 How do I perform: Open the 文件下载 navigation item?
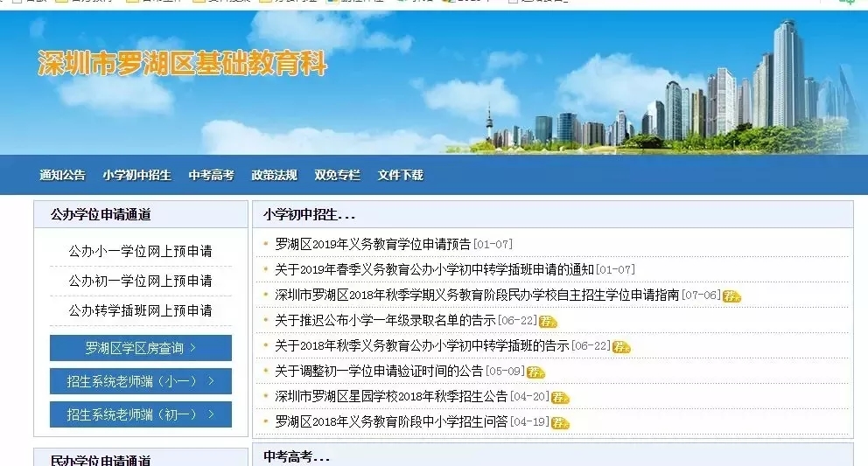(400, 175)
